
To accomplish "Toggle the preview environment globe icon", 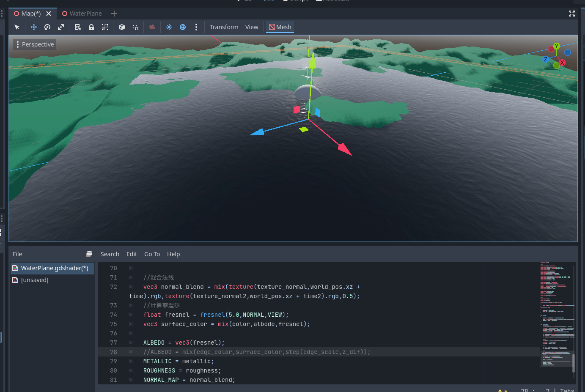I will coord(183,27).
